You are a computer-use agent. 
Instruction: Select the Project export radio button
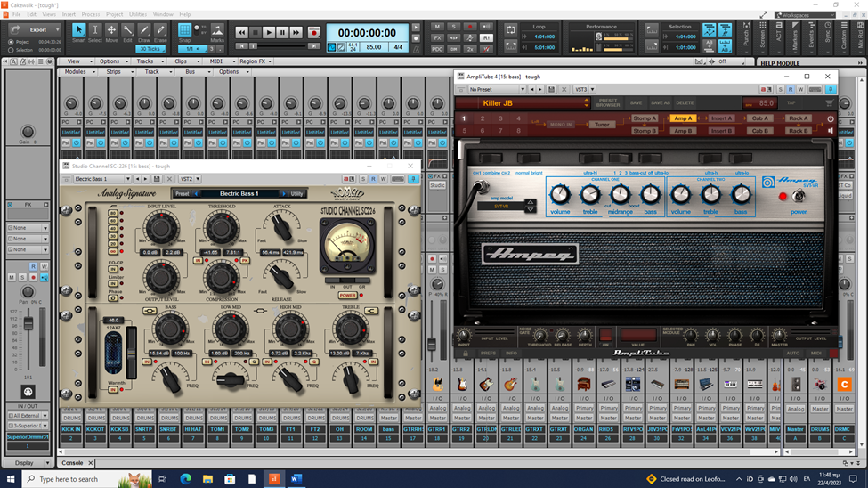click(x=11, y=42)
